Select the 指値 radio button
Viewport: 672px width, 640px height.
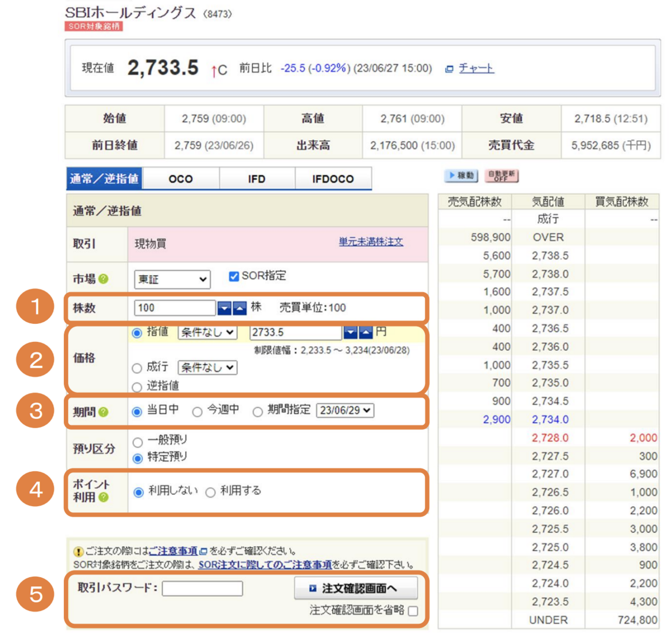point(137,333)
